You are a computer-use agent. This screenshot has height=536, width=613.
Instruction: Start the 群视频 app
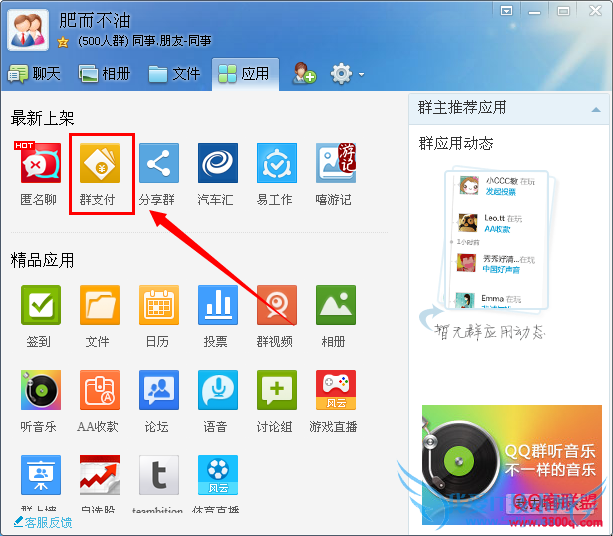(x=277, y=305)
